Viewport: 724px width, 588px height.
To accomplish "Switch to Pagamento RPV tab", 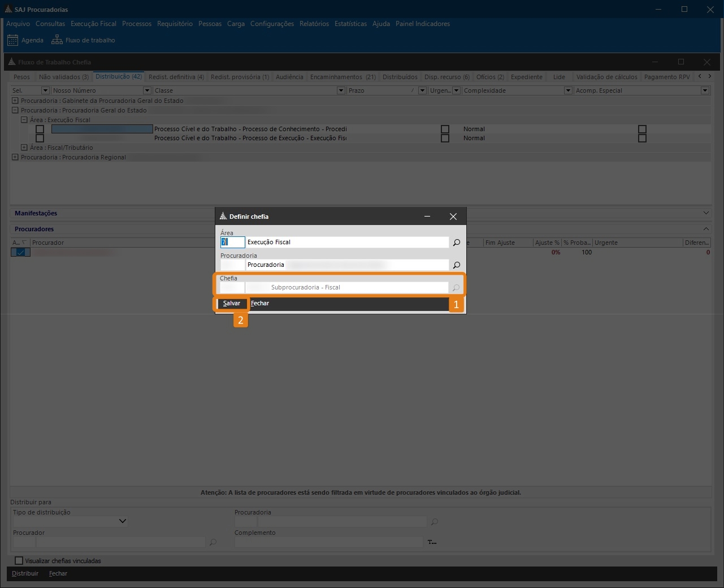I will click(x=667, y=77).
